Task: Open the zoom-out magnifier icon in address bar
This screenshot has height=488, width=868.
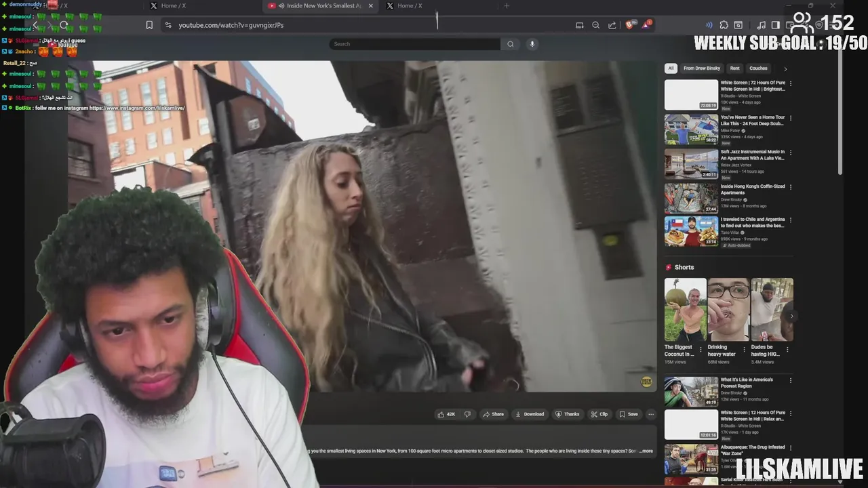Action: point(595,25)
